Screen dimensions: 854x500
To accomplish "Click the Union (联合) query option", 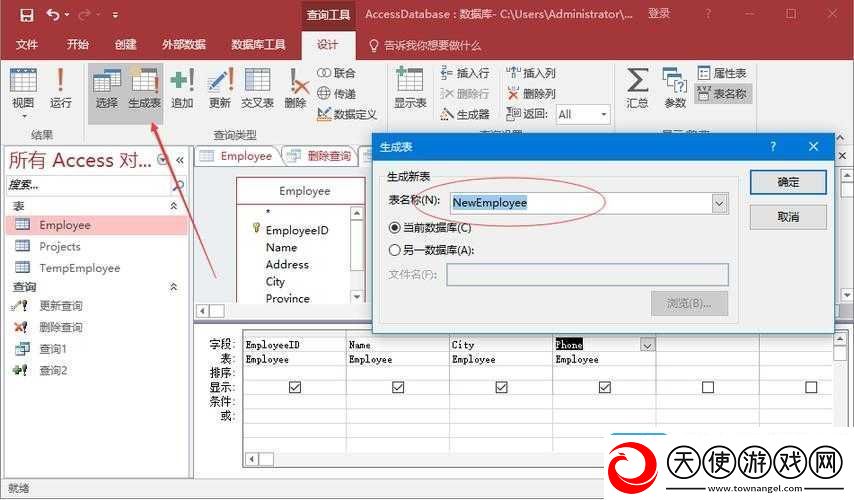I will pyautogui.click(x=336, y=73).
